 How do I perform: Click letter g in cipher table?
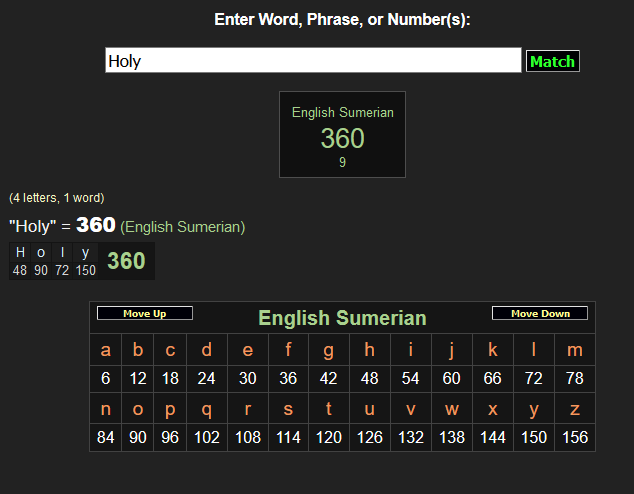(x=329, y=350)
